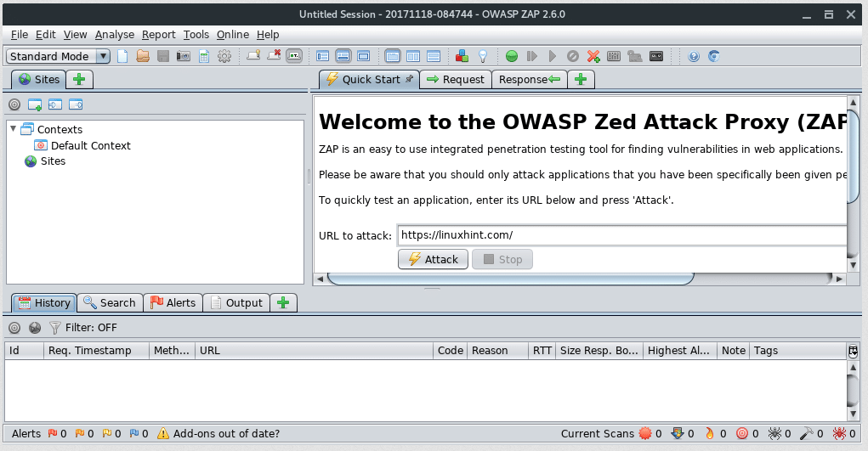Toggle show all tab names button
The image size is (868, 451).
click(x=294, y=56)
